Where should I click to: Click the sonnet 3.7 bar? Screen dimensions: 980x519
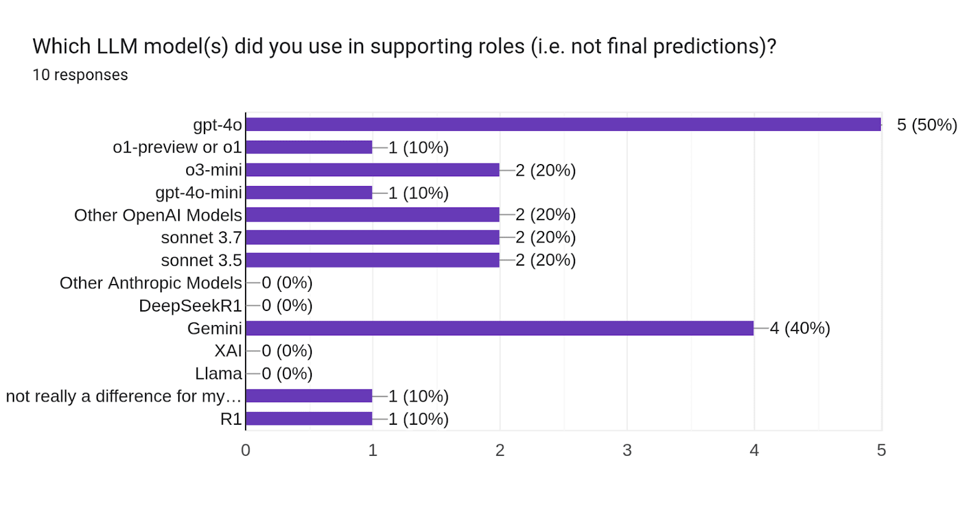tap(372, 237)
